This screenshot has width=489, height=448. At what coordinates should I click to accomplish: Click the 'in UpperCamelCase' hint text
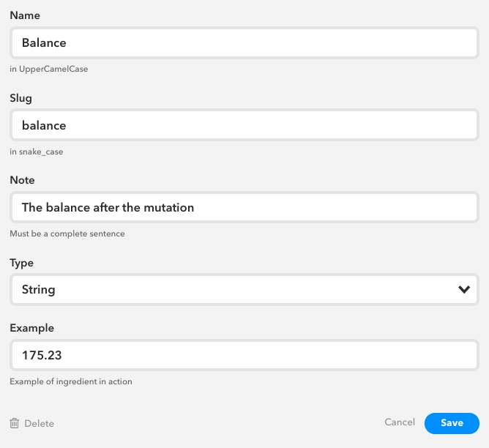[x=49, y=69]
